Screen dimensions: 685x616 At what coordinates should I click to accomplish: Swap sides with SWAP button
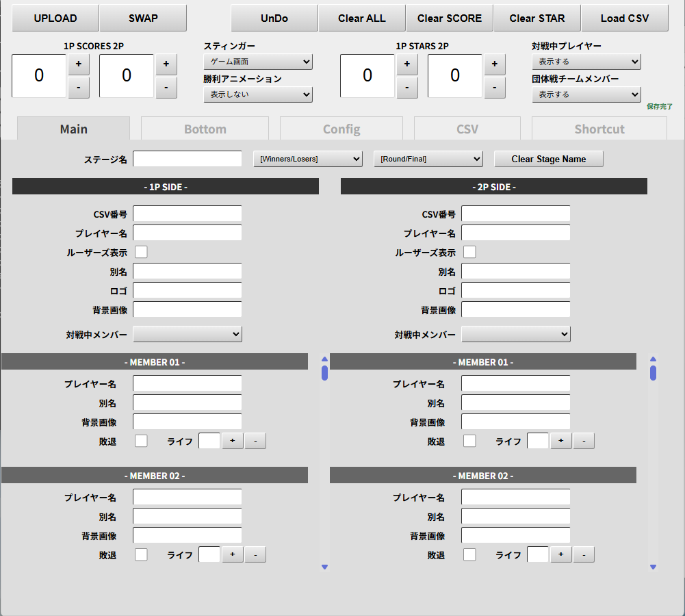pos(143,18)
